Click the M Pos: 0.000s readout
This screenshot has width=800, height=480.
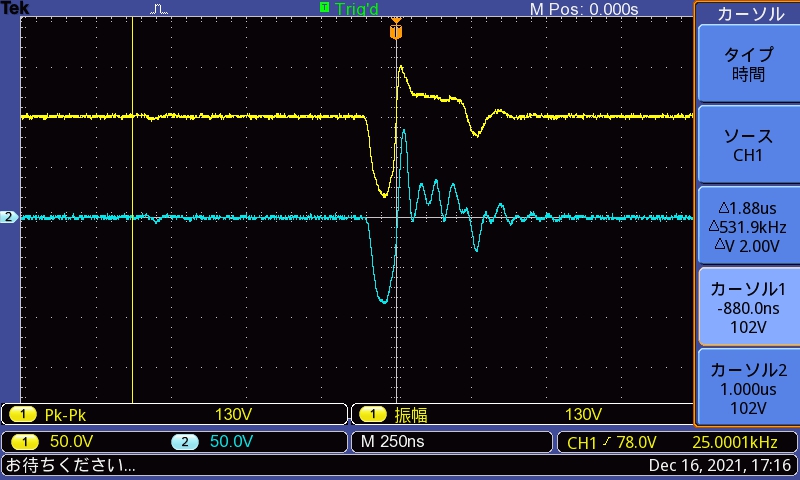(x=584, y=9)
